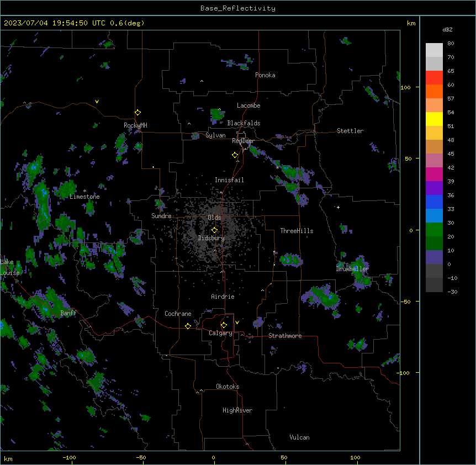The image size is (476, 465).
Task: Click the km unit label at top right
Action: pyautogui.click(x=411, y=23)
